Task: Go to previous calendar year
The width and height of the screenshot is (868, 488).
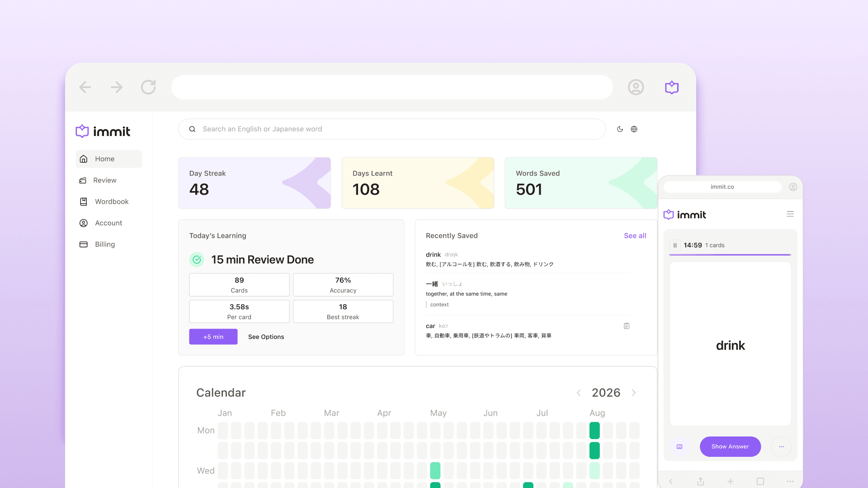Action: point(579,393)
